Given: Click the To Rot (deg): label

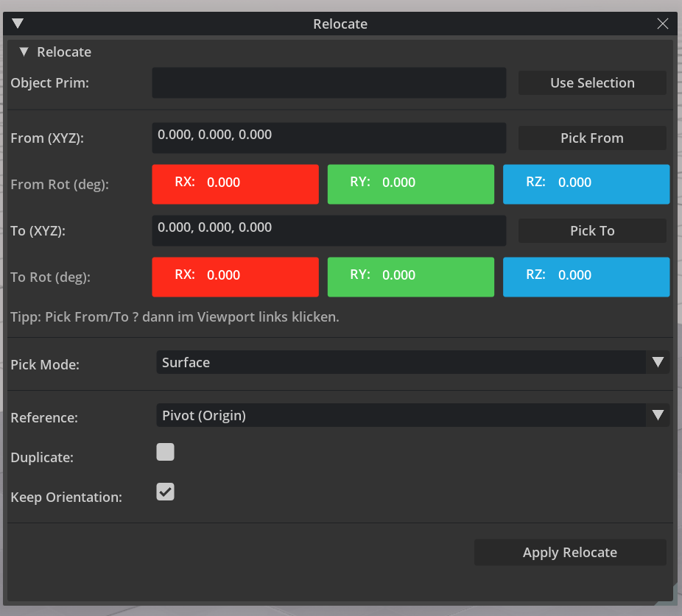Looking at the screenshot, I should tap(51, 277).
